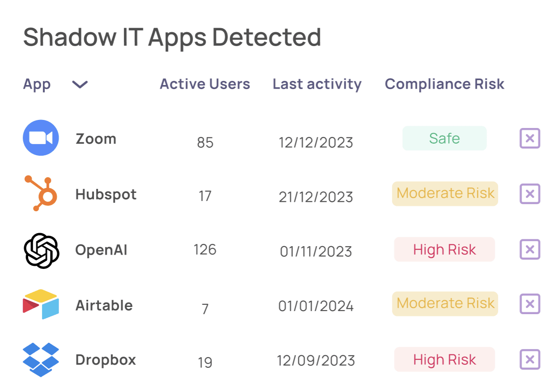The height and width of the screenshot is (392, 554).
Task: Expand the App column chevron
Action: coord(80,84)
